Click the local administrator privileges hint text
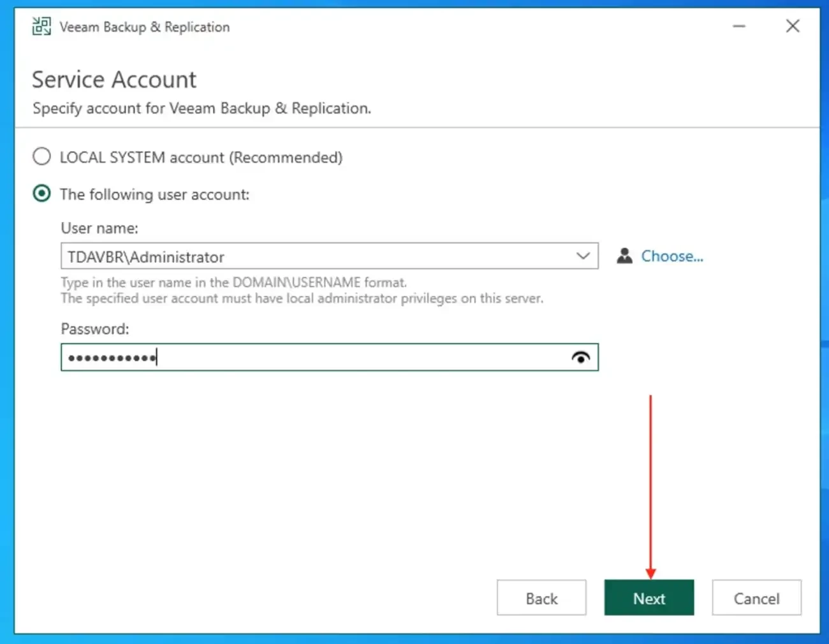This screenshot has height=644, width=829. pos(302,298)
